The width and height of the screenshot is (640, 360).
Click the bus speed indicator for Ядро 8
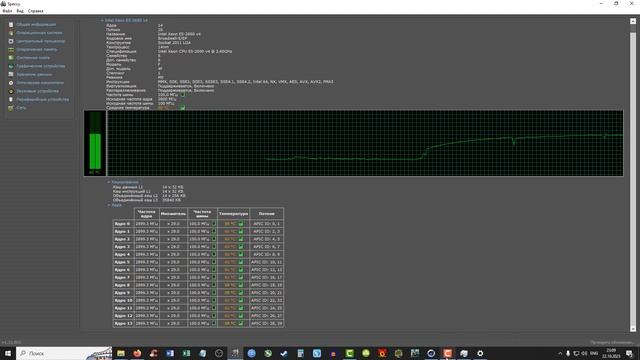tap(213, 285)
